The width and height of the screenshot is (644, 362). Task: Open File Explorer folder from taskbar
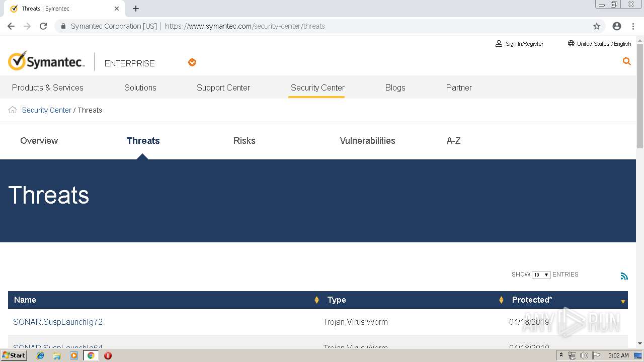[57, 355]
